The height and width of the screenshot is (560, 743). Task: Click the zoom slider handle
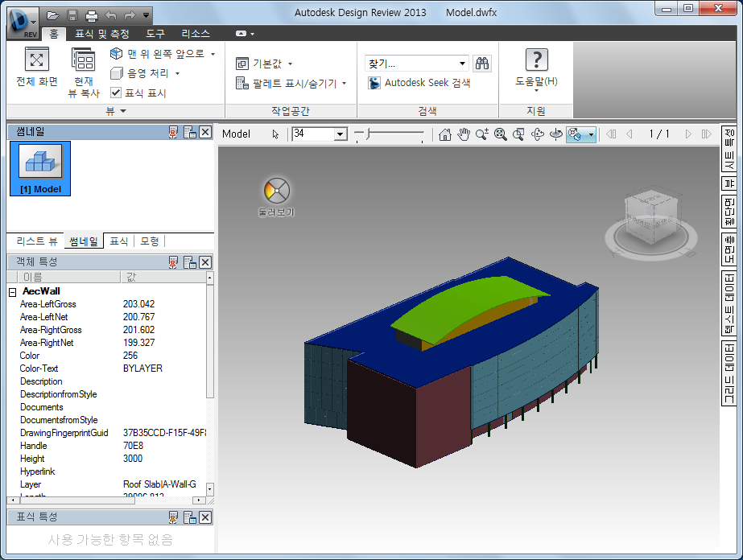point(368,134)
